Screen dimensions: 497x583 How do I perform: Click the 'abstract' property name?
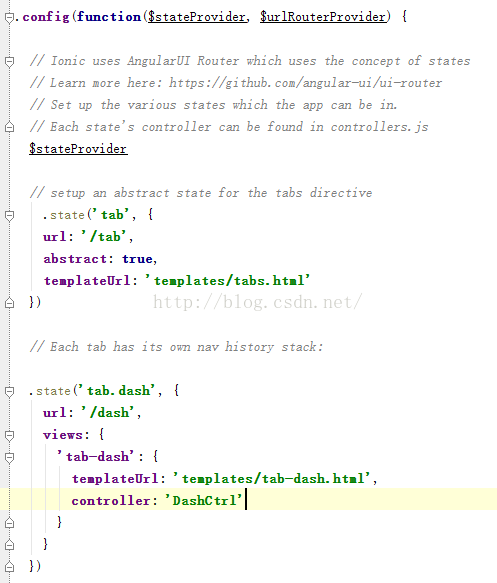[x=75, y=258]
